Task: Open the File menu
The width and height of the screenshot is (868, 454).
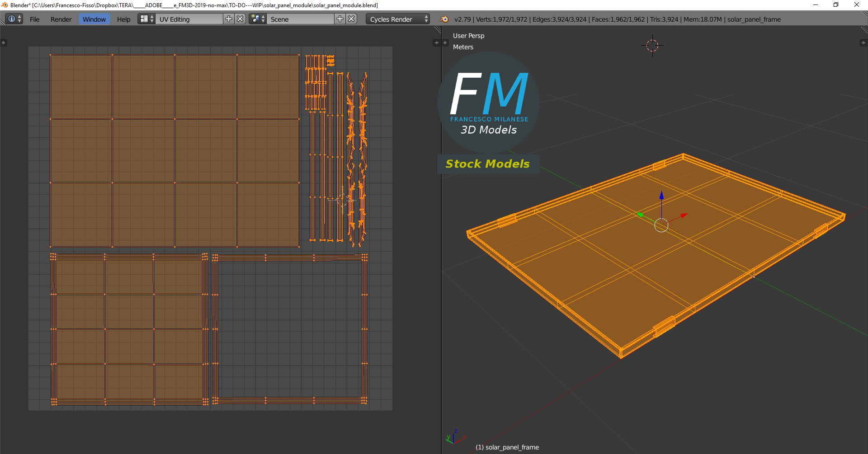Action: click(x=34, y=19)
